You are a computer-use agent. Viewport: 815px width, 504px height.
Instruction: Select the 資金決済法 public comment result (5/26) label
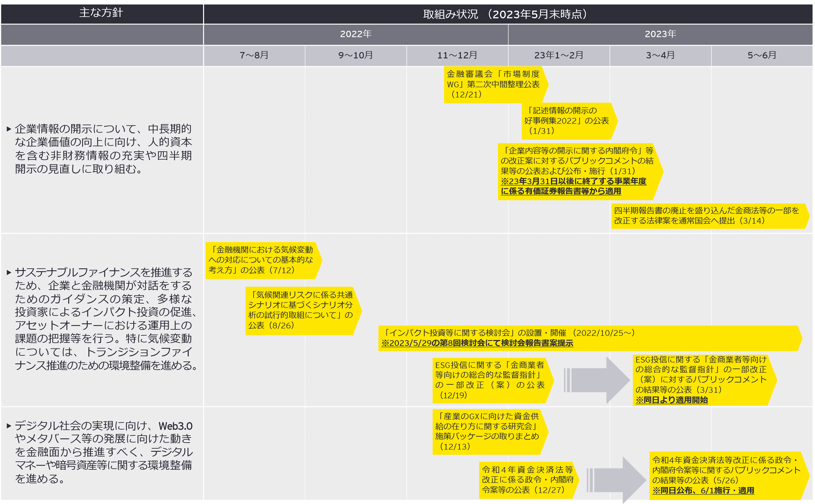[x=729, y=476]
